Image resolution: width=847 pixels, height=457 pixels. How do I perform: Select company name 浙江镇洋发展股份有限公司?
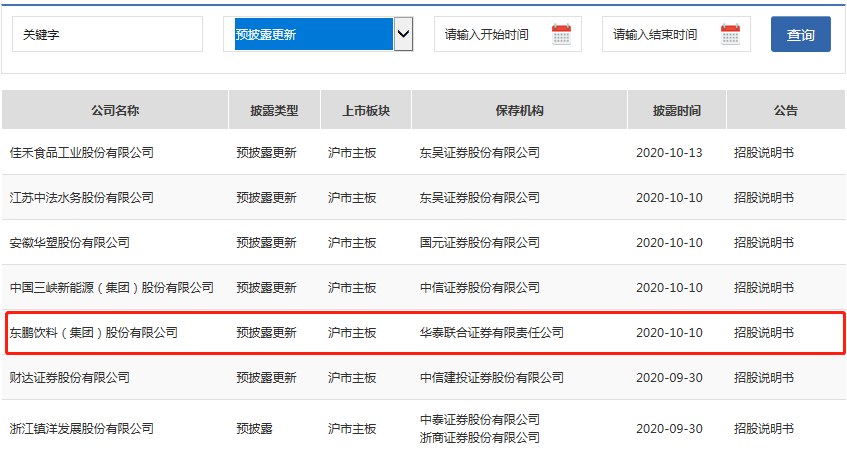82,428
